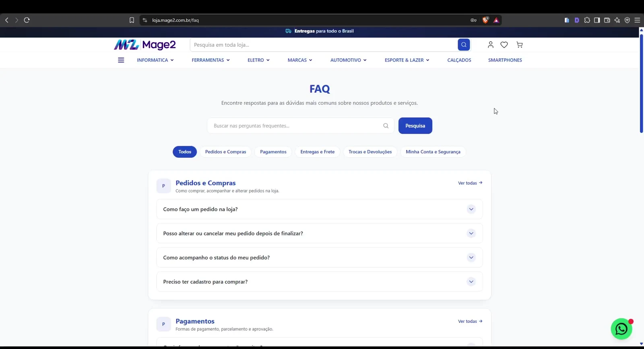Open site settings icon in address bar
Image resolution: width=644 pixels, height=349 pixels.
(x=145, y=20)
